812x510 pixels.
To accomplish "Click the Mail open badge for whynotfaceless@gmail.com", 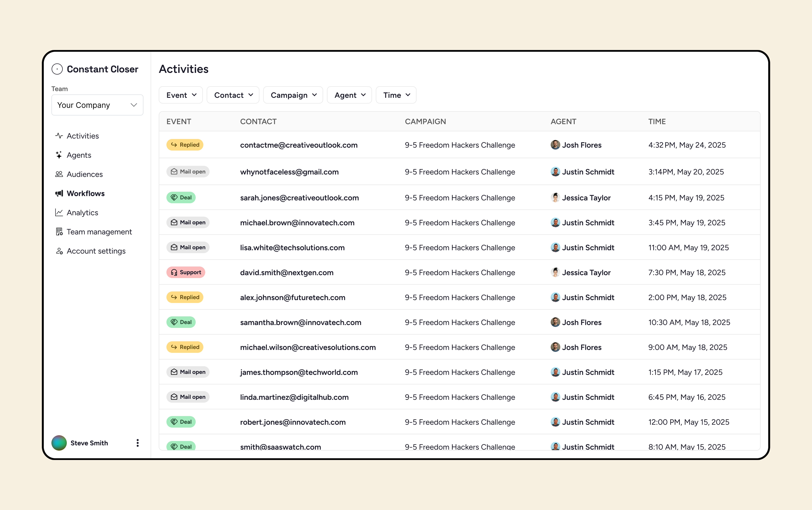I will coord(188,172).
